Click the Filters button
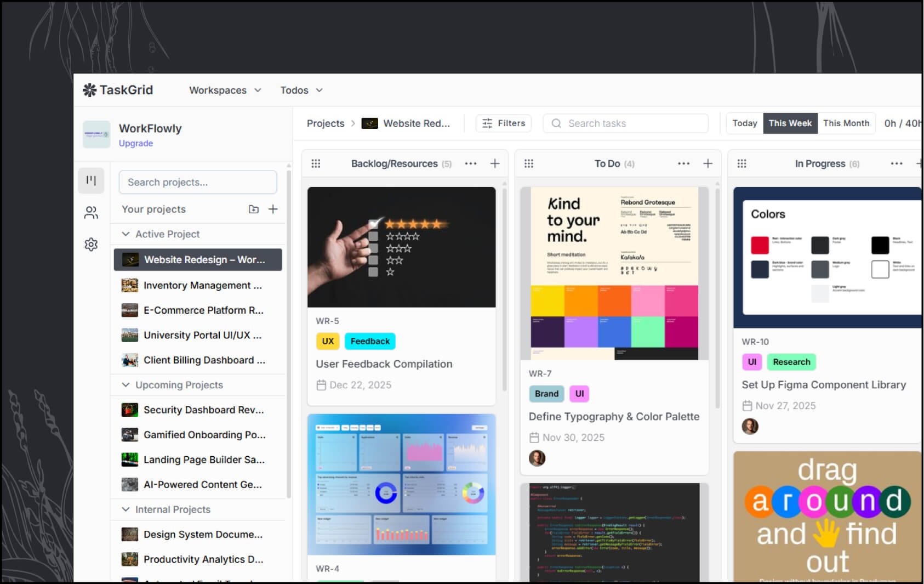 pos(504,123)
